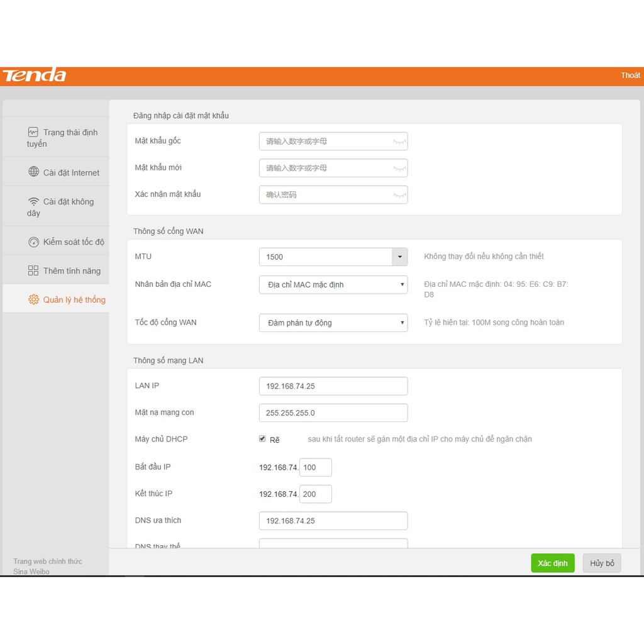Image resolution: width=644 pixels, height=644 pixels.
Task: Toggle visibility of Xác nhận mật khẩu
Action: 399,196
